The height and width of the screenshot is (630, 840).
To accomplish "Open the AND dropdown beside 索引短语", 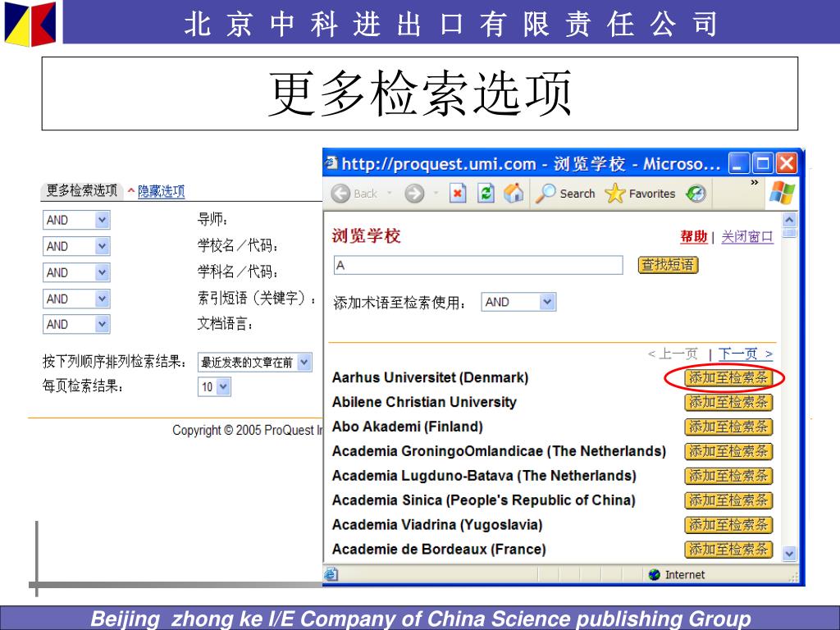I will point(76,299).
